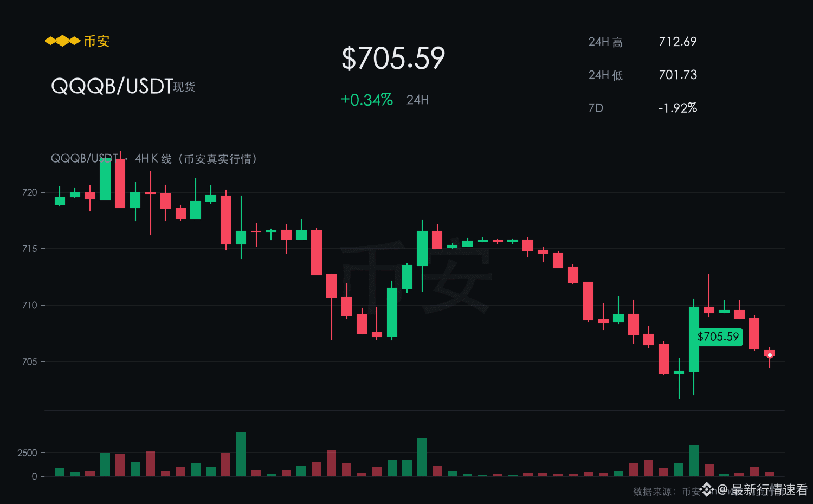
Task: Click the white price marker dot on last candle
Action: tap(770, 356)
